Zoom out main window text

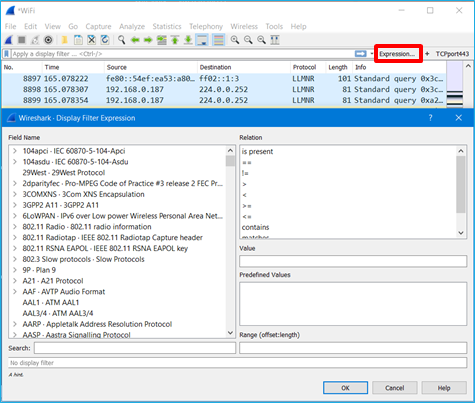pyautogui.click(x=248, y=40)
